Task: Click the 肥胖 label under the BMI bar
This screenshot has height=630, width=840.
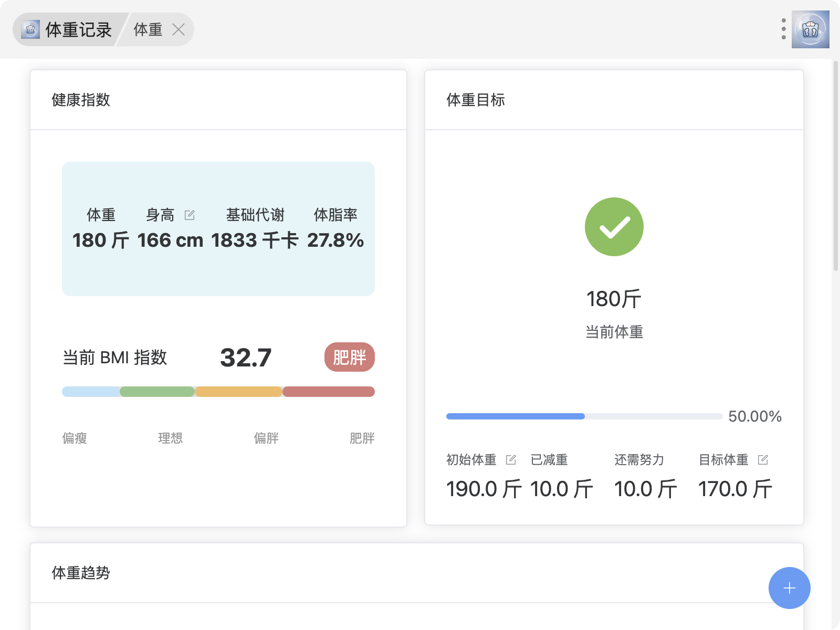Action: click(362, 438)
